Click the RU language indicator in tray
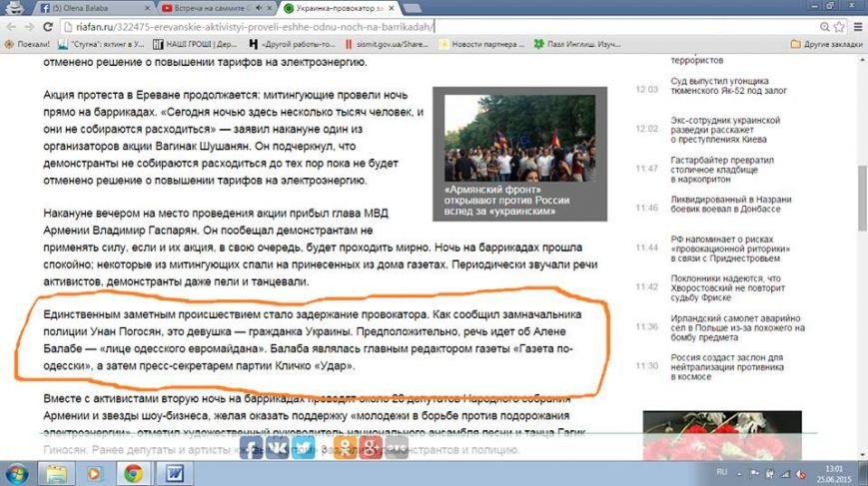 pos(721,472)
